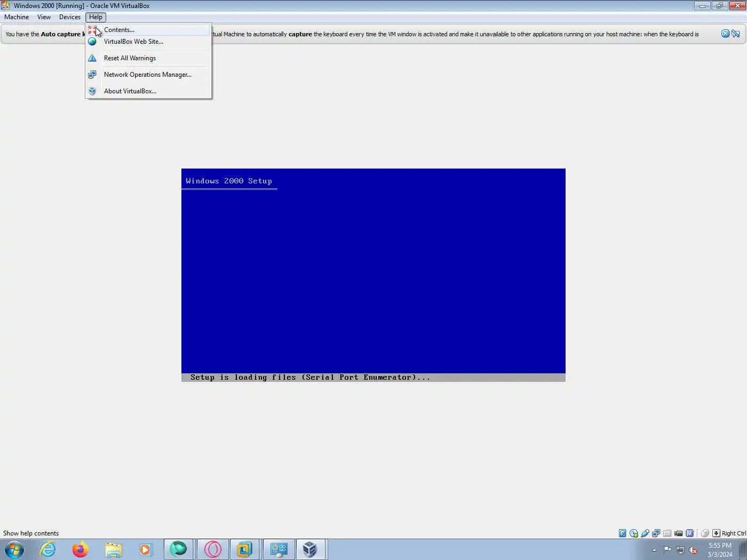Click the muted volume tray icon
This screenshot has height=560, width=747.
pyautogui.click(x=694, y=550)
